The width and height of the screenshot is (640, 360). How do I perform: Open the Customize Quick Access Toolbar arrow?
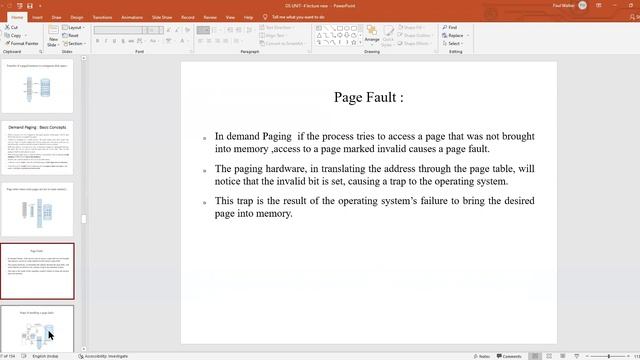tap(40, 6)
